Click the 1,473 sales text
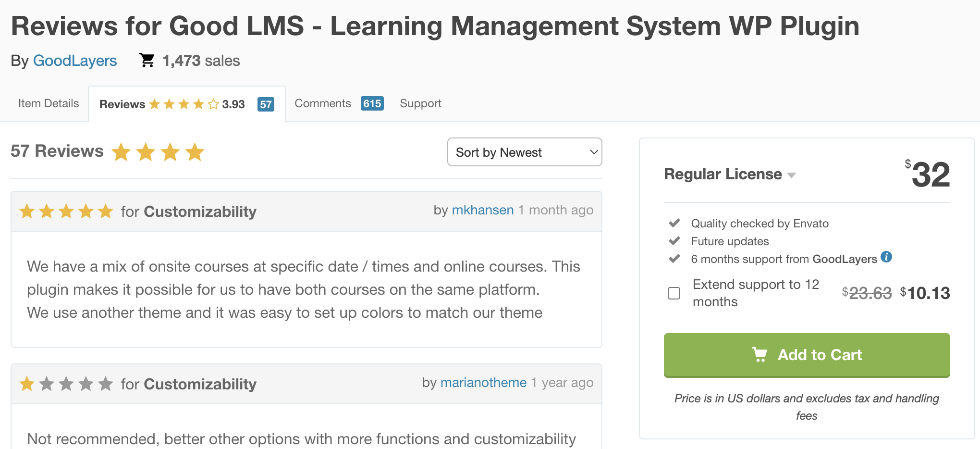This screenshot has height=449, width=980. (201, 61)
